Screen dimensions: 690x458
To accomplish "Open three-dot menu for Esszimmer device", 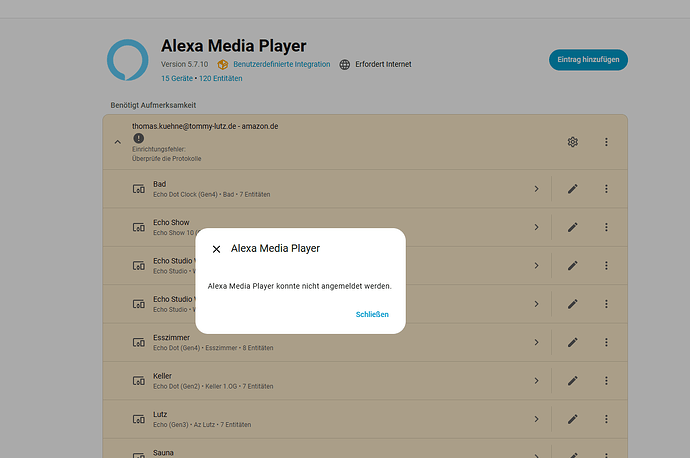I will [x=606, y=343].
